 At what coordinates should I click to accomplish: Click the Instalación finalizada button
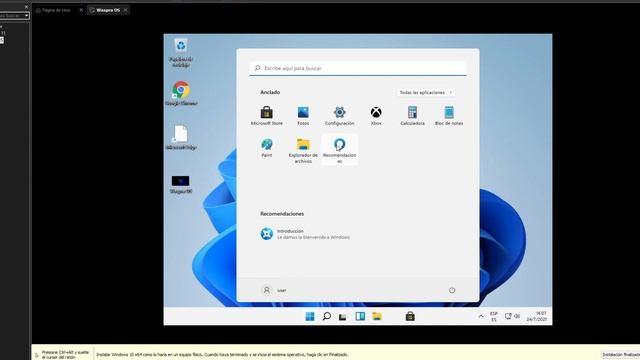621,354
